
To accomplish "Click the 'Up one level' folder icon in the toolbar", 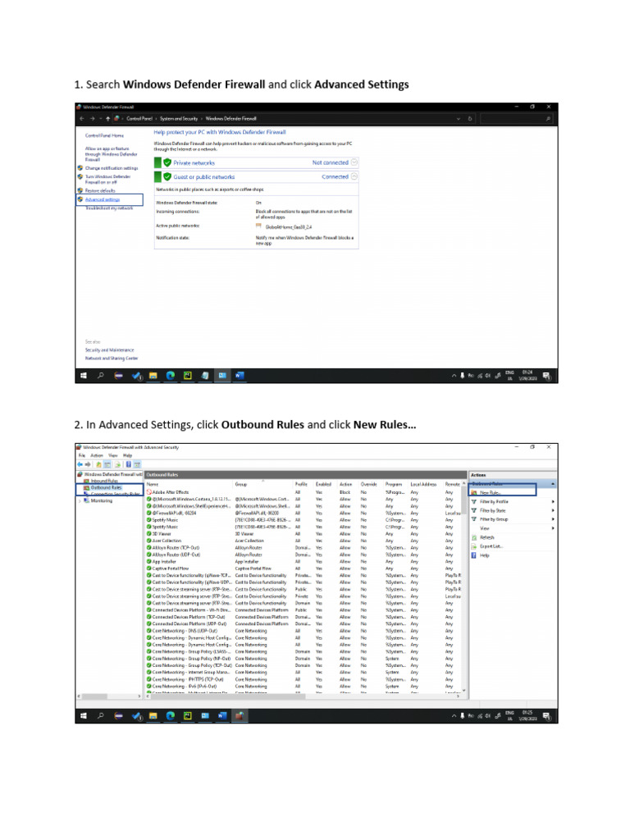I will point(99,464).
